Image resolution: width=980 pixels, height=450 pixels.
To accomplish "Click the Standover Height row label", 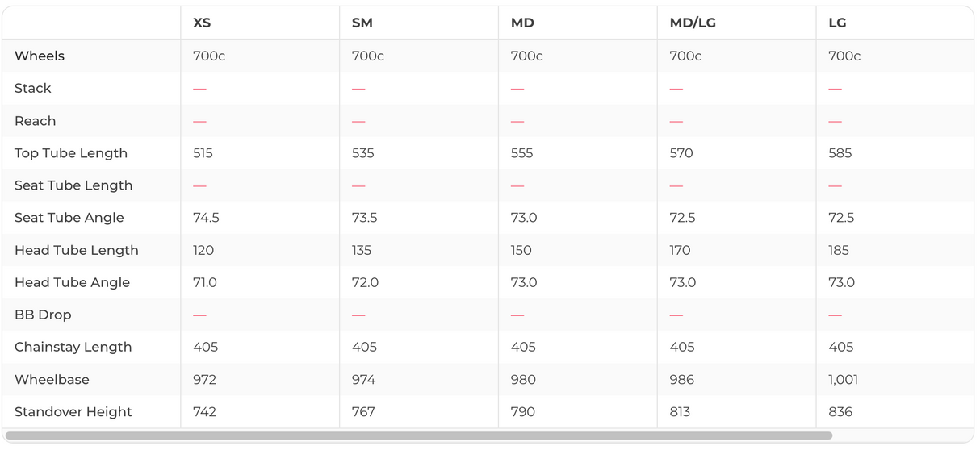I will coord(73,411).
